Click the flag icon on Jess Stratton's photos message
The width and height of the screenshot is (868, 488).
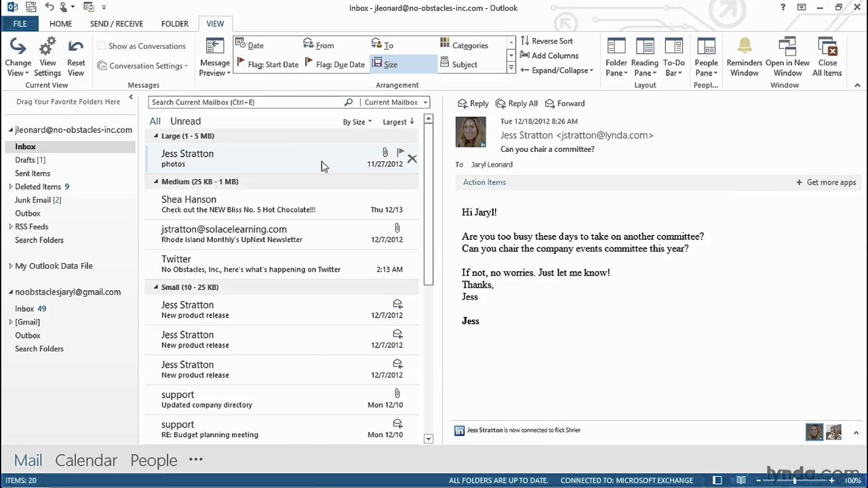400,152
